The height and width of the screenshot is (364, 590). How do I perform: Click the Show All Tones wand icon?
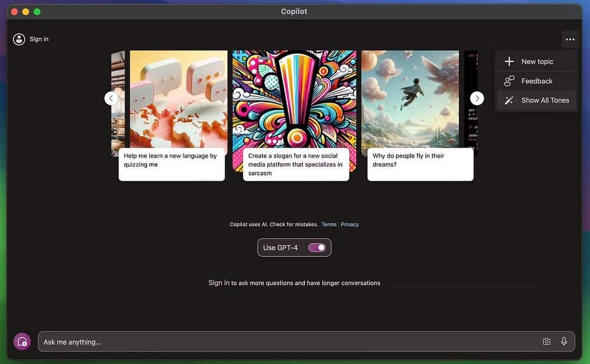pos(508,100)
